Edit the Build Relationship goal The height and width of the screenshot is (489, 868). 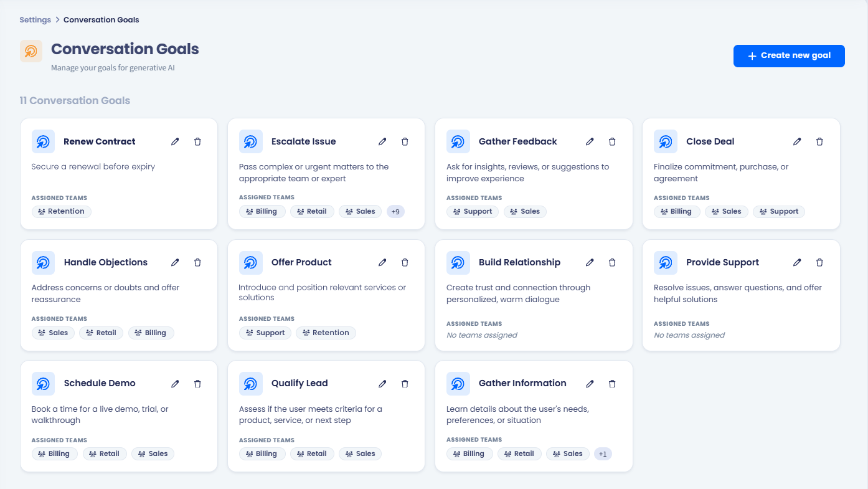coord(590,262)
